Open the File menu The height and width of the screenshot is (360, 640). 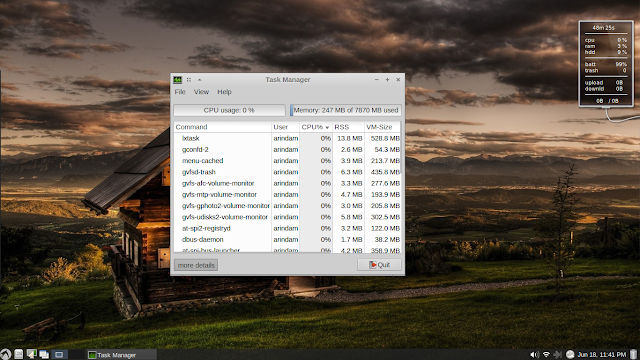point(180,92)
